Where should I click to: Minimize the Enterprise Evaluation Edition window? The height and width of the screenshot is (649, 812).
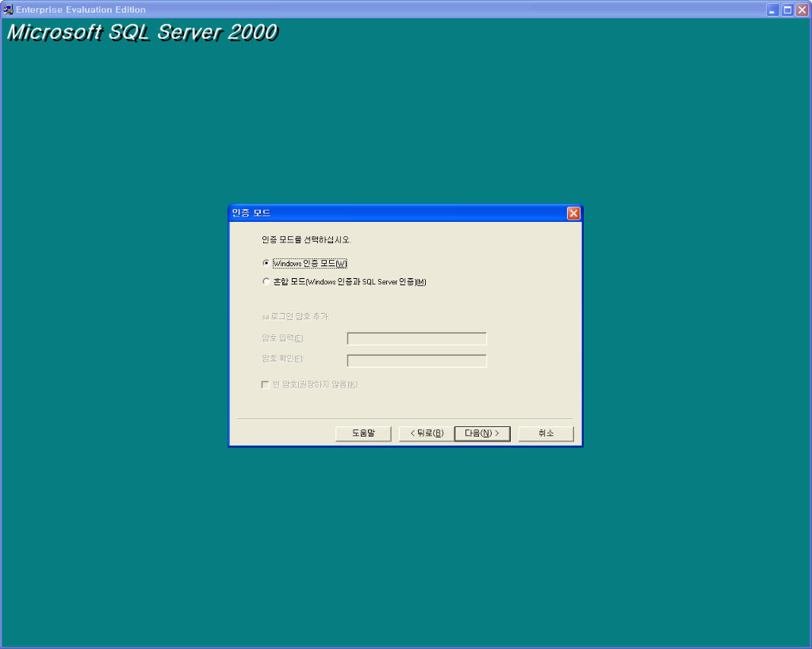click(772, 10)
